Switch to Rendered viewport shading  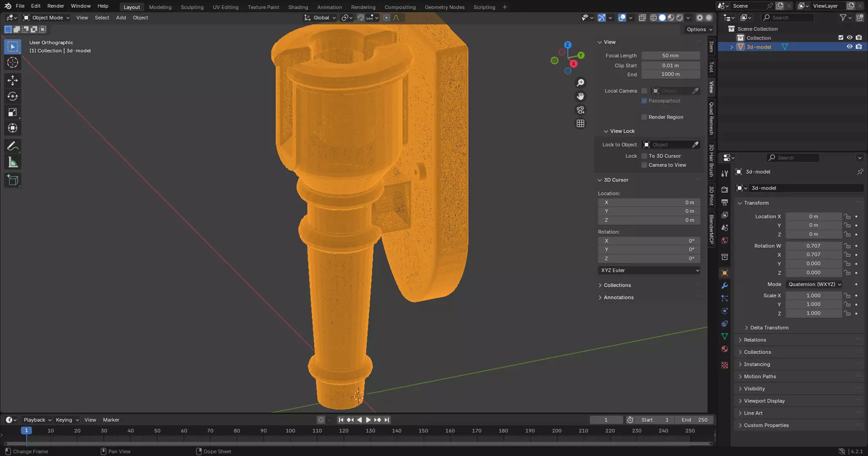[x=679, y=18]
